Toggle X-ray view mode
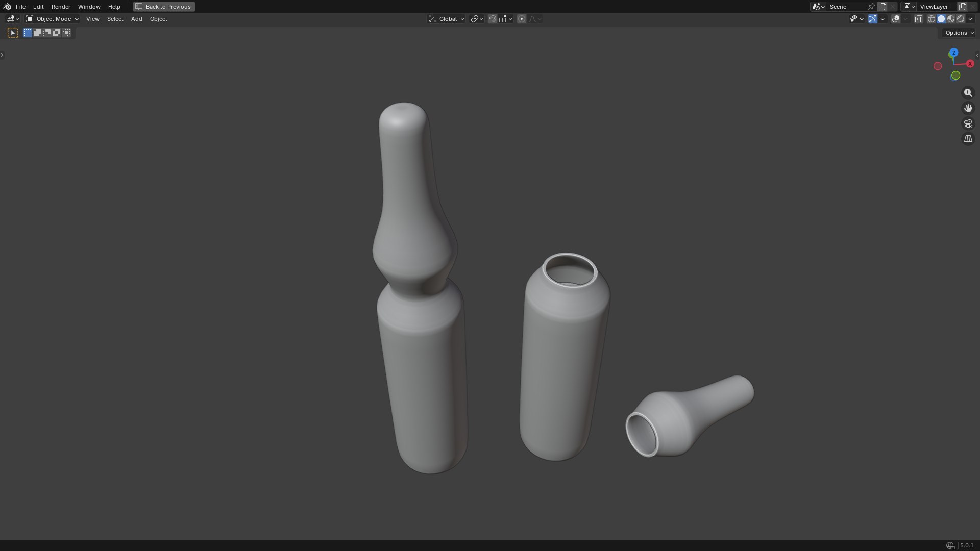This screenshot has height=551, width=980. tap(918, 19)
